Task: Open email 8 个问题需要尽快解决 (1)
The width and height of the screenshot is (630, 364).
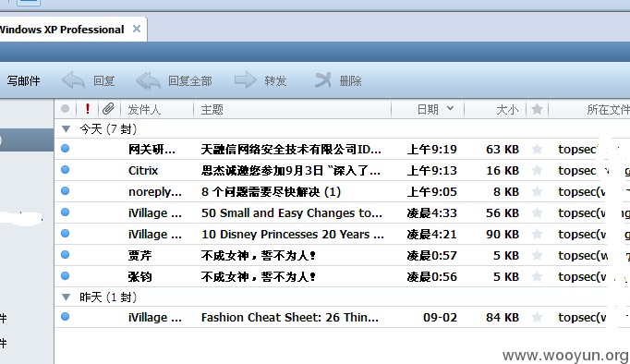Action: [271, 192]
